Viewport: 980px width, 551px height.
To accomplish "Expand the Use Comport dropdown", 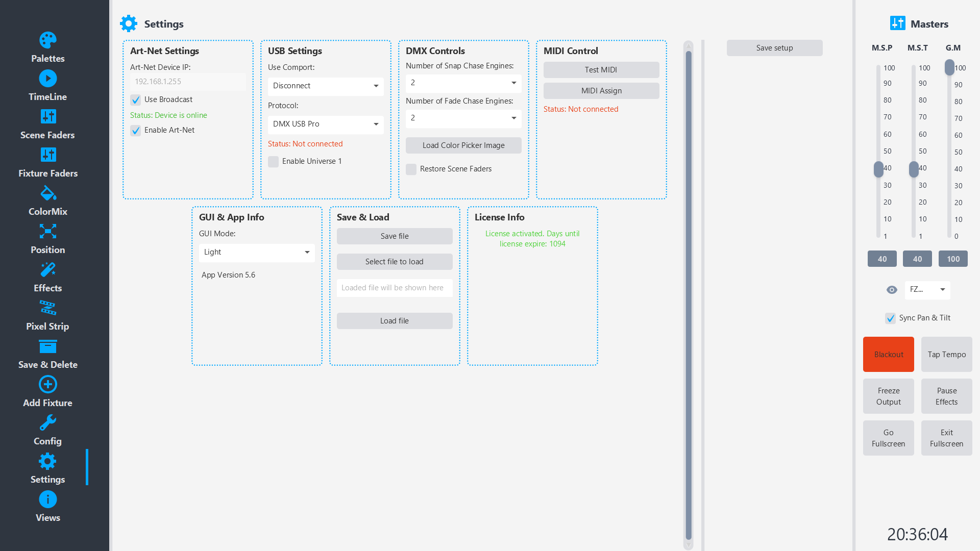I will [326, 86].
